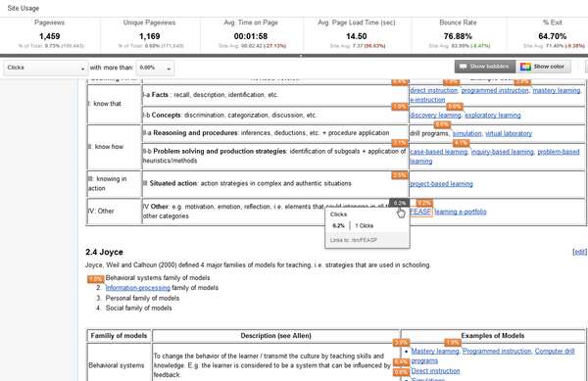Click the 3.9% bubble beside Mastery learning

[401, 343]
